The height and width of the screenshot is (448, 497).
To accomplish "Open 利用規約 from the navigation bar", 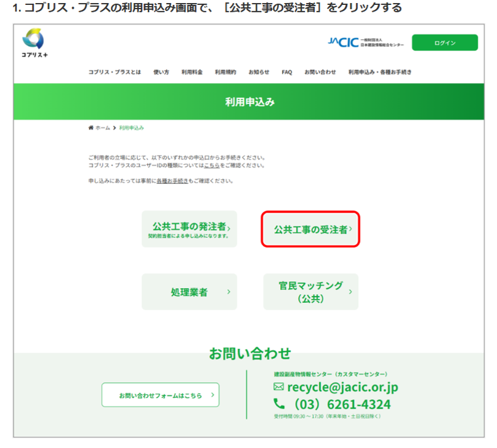I will [x=225, y=72].
